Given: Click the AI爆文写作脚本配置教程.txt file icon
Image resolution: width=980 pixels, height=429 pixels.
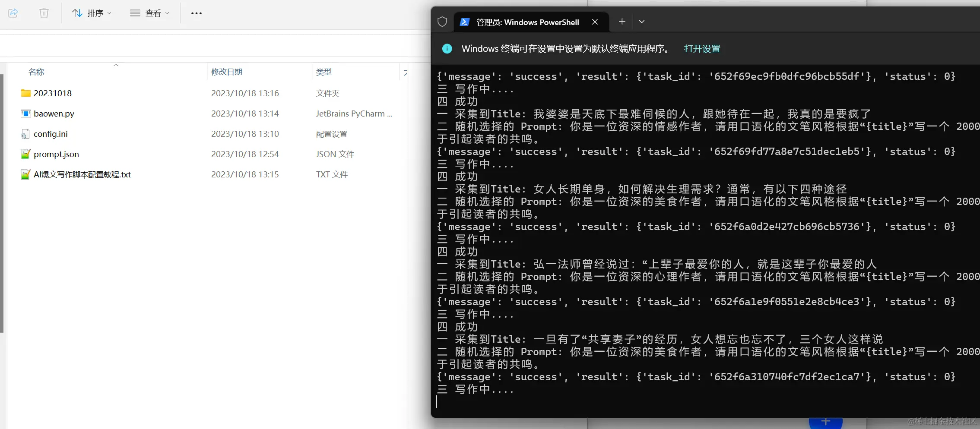Looking at the screenshot, I should click(26, 174).
